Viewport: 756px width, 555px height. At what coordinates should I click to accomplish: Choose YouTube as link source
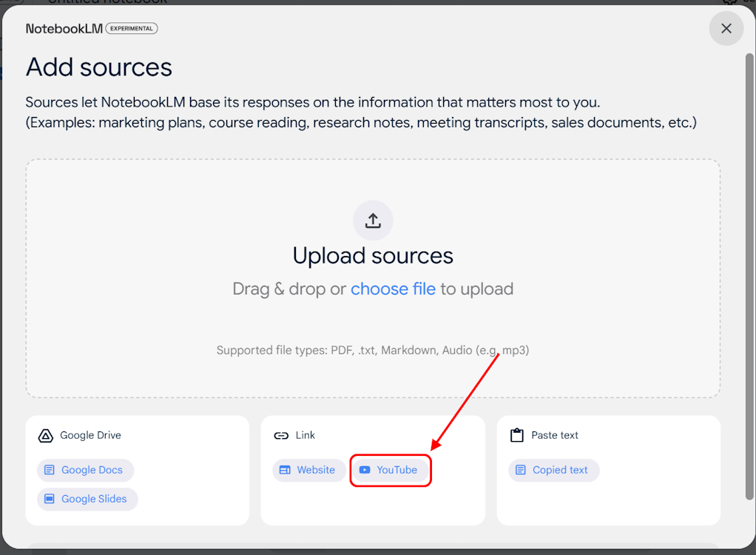390,470
